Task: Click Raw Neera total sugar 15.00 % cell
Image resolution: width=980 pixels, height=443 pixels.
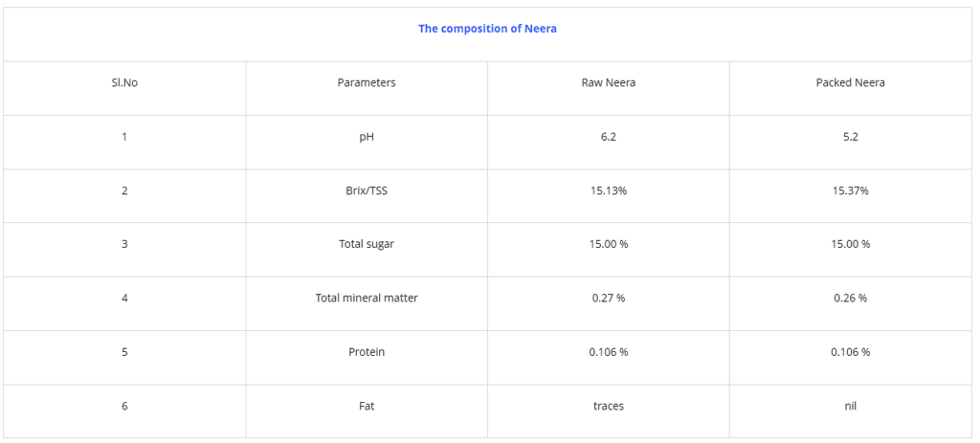Action: pos(609,244)
